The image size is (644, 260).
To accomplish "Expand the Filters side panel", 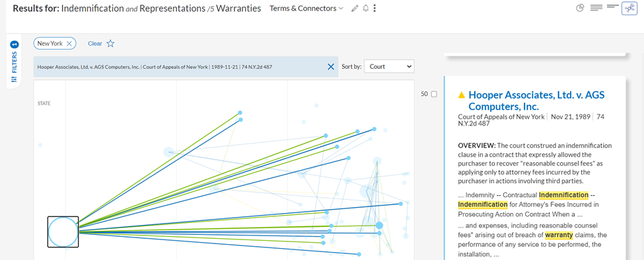I will (x=15, y=62).
